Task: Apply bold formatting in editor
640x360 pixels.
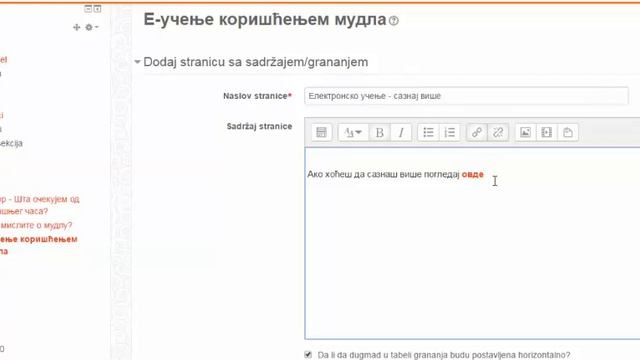Action: click(380, 133)
